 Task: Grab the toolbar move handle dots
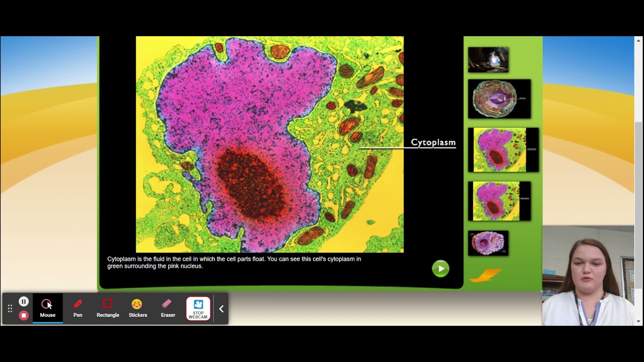click(x=10, y=309)
